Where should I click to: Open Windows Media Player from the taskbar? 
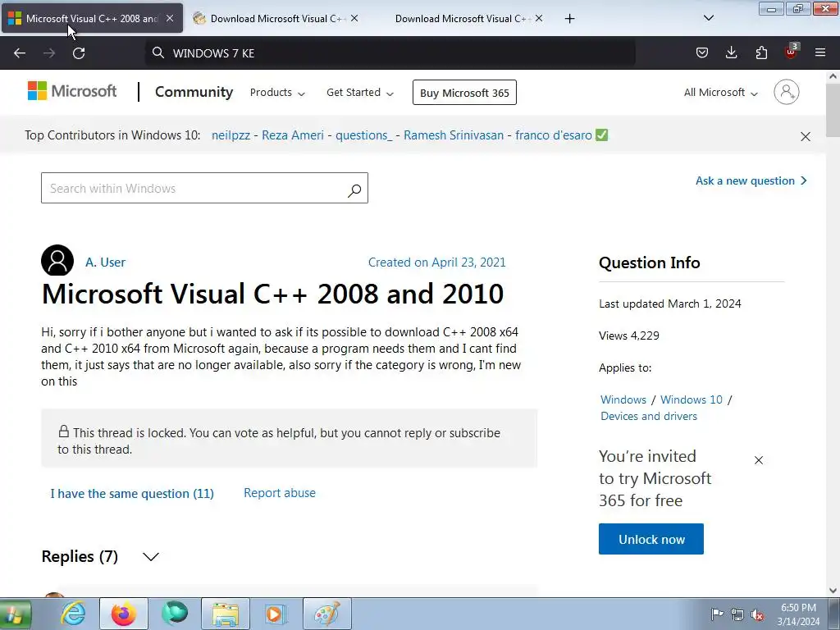point(276,614)
